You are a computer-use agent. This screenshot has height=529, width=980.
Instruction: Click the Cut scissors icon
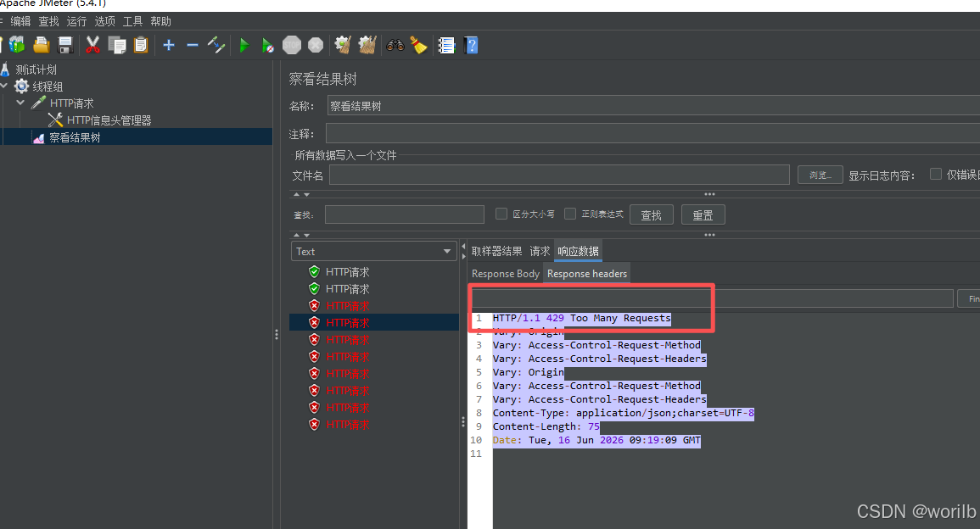point(92,45)
